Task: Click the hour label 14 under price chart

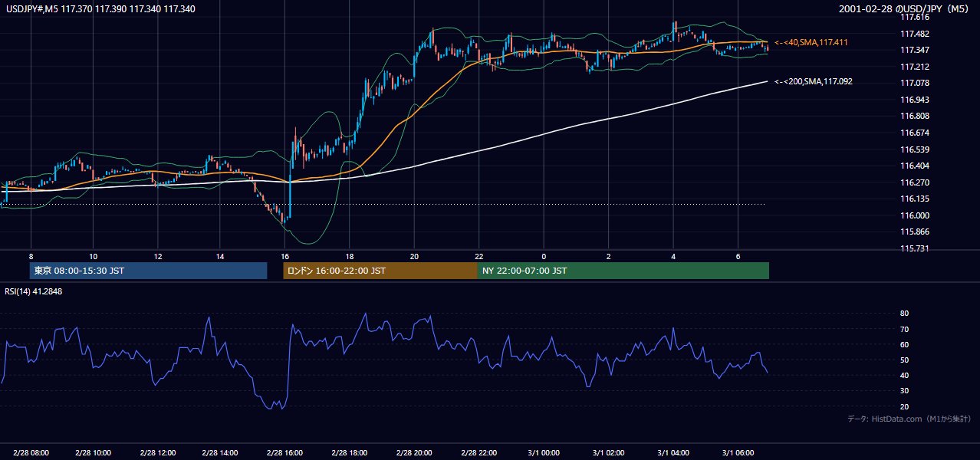Action: click(220, 256)
